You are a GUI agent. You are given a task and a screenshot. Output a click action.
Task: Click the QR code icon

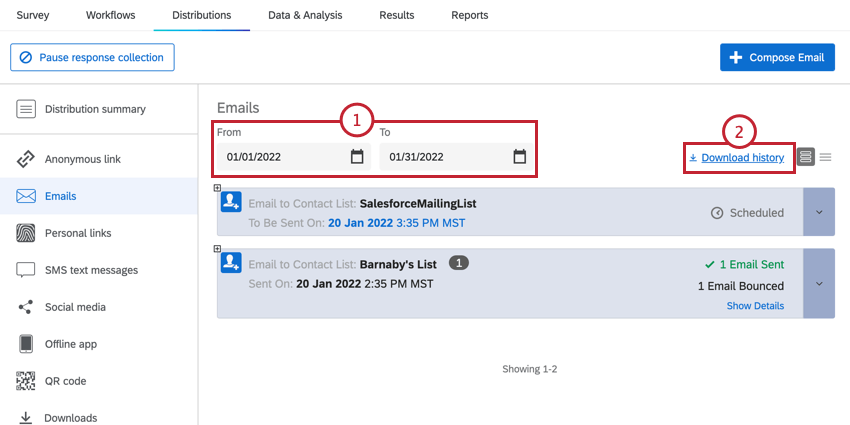point(25,381)
